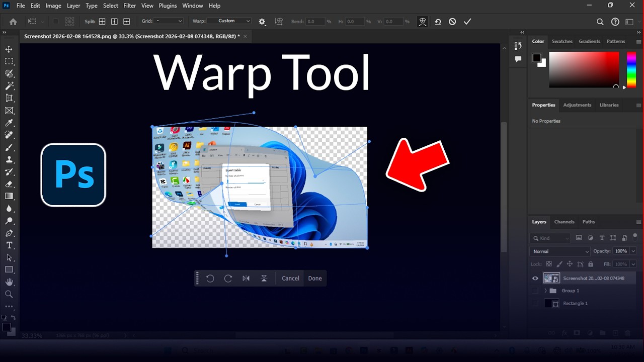Select the Frame tool
The height and width of the screenshot is (362, 644).
tap(9, 111)
